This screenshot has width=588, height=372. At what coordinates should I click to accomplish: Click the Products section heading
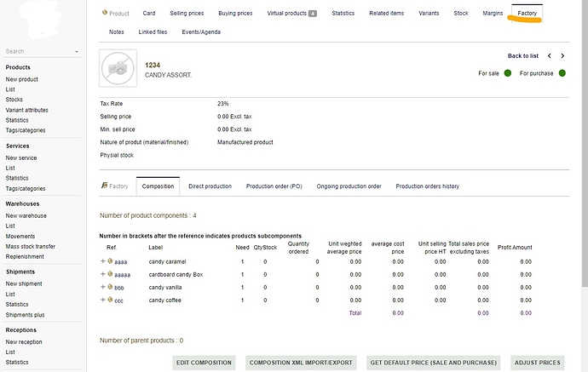click(x=18, y=67)
